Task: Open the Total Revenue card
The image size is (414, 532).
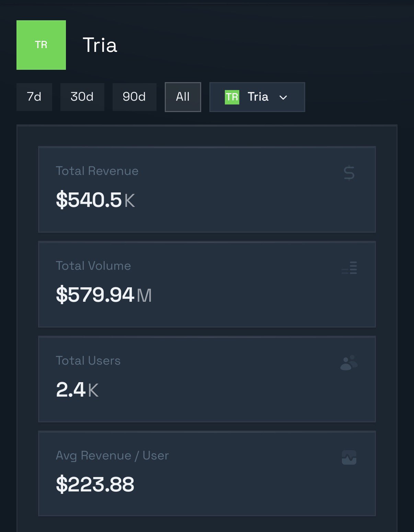Action: 207,189
